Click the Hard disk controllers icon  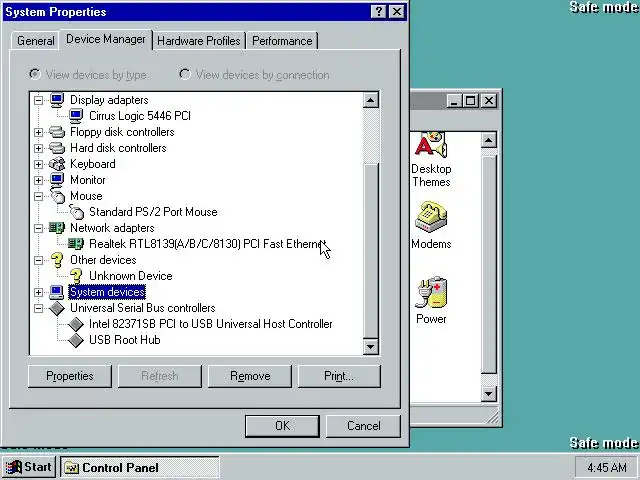pyautogui.click(x=57, y=148)
